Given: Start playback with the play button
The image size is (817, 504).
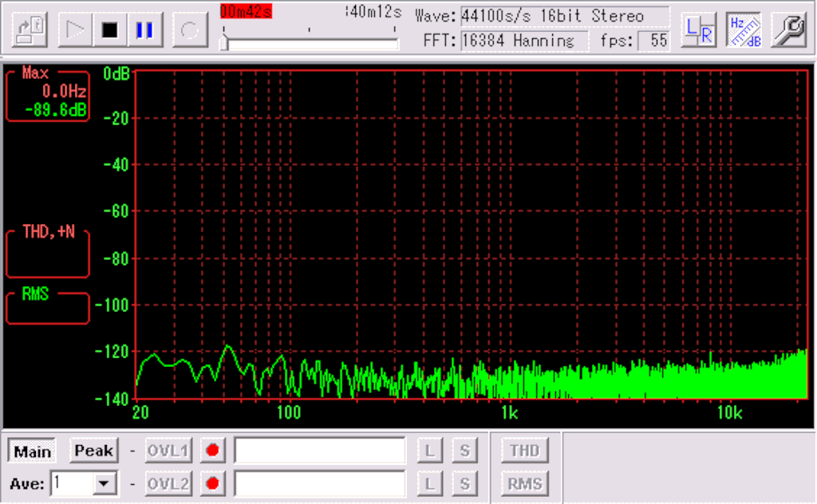Looking at the screenshot, I should (75, 30).
